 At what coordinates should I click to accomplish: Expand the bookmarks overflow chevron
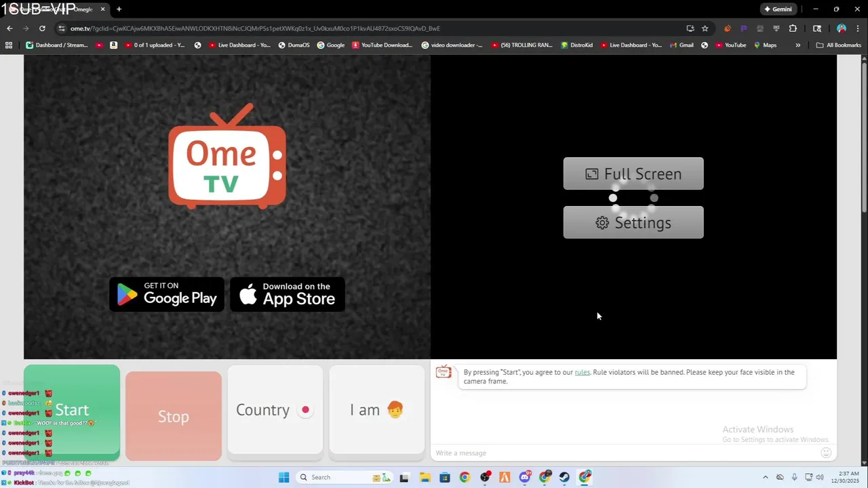[797, 45]
